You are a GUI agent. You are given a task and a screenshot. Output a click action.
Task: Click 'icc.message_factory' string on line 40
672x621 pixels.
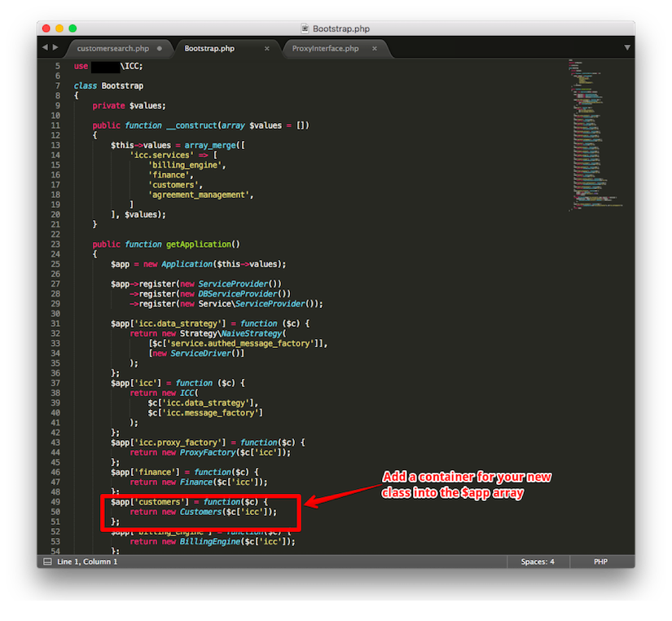click(210, 413)
